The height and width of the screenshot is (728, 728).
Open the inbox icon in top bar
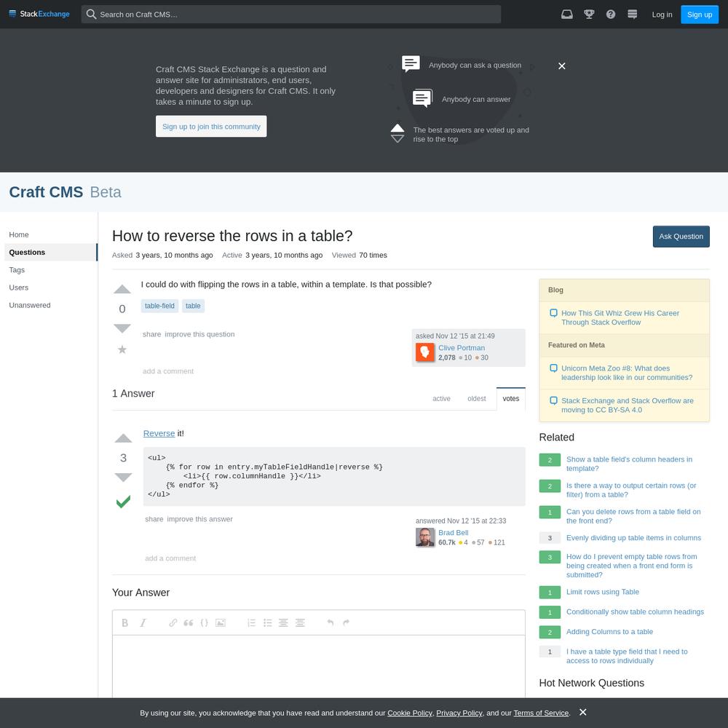[567, 15]
